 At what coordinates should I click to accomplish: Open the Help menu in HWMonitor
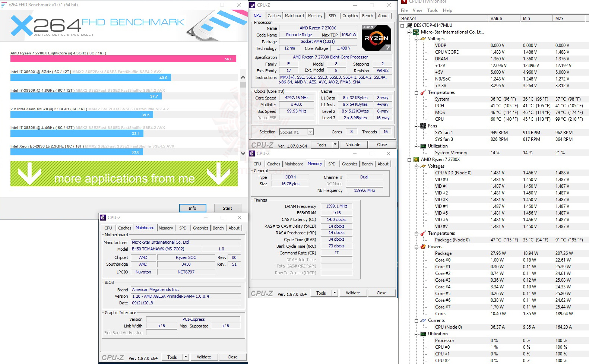coord(447,10)
